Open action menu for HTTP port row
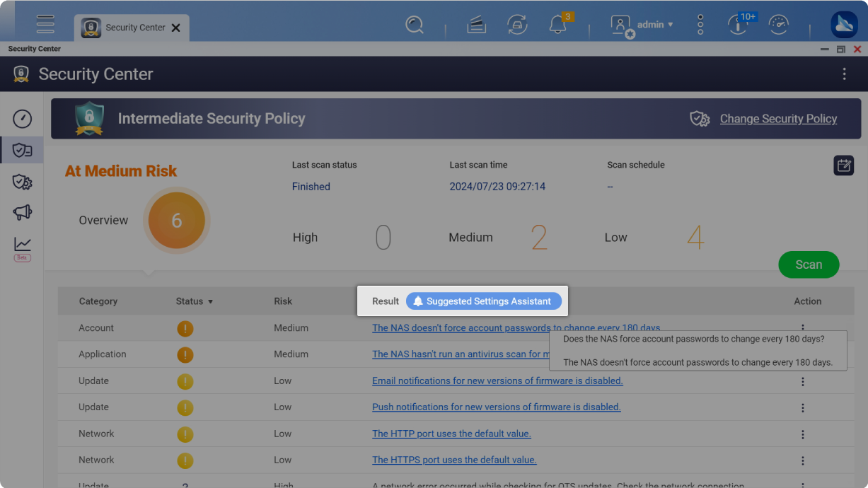The image size is (868, 488). [x=803, y=434]
